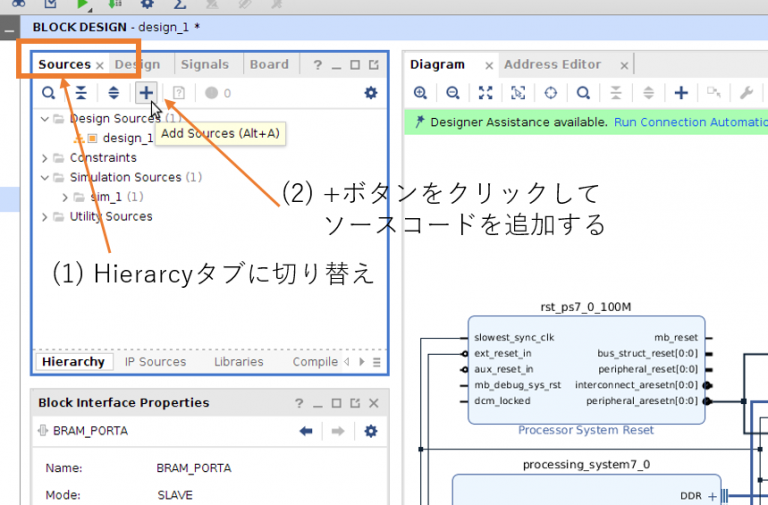
Task: Click the Diagram validate wrench icon
Action: [x=746, y=93]
